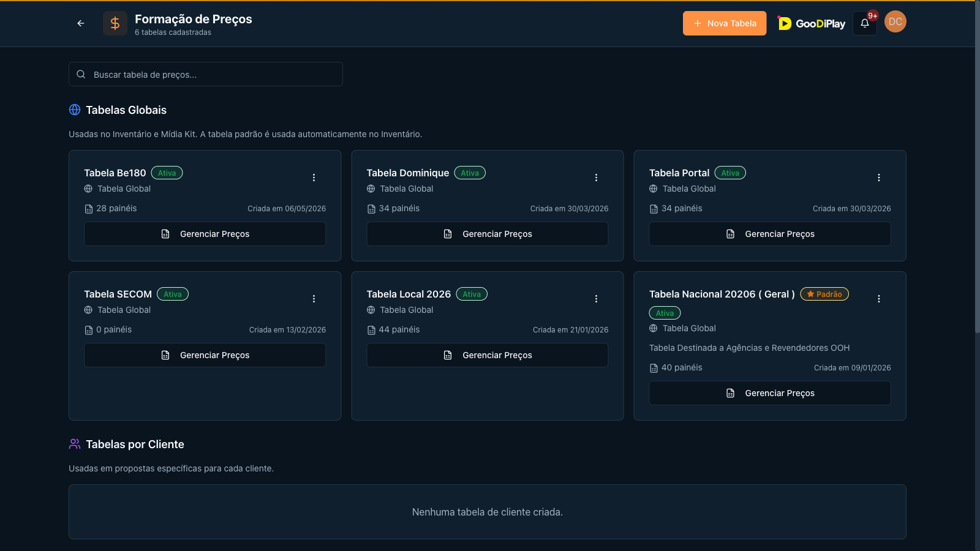
Task: Manage prices for Tabela Be180
Action: point(205,234)
